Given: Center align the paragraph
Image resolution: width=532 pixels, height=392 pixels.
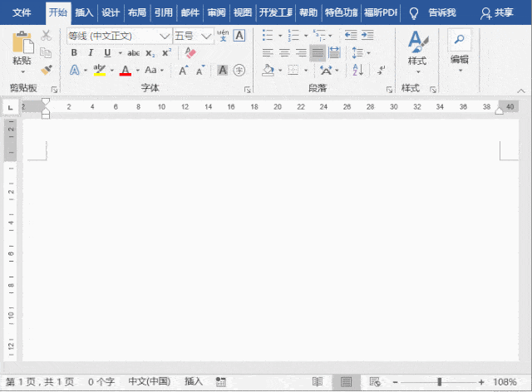Looking at the screenshot, I should 284,52.
